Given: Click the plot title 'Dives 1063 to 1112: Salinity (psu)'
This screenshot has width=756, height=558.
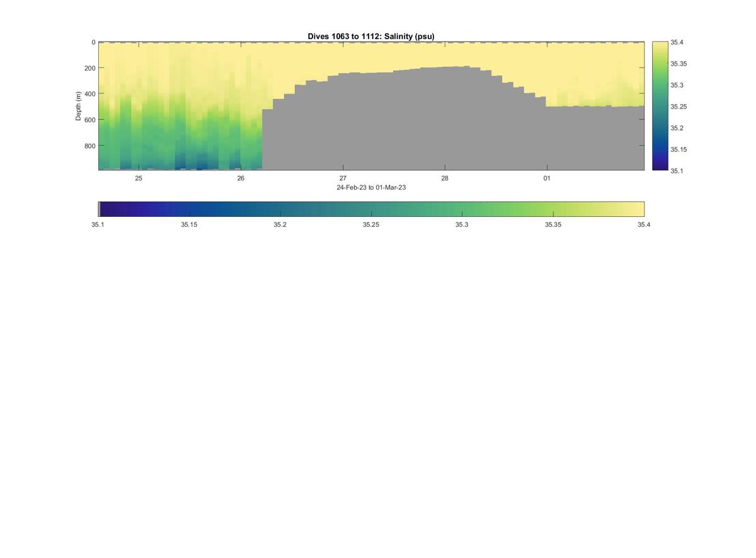Looking at the screenshot, I should [371, 37].
